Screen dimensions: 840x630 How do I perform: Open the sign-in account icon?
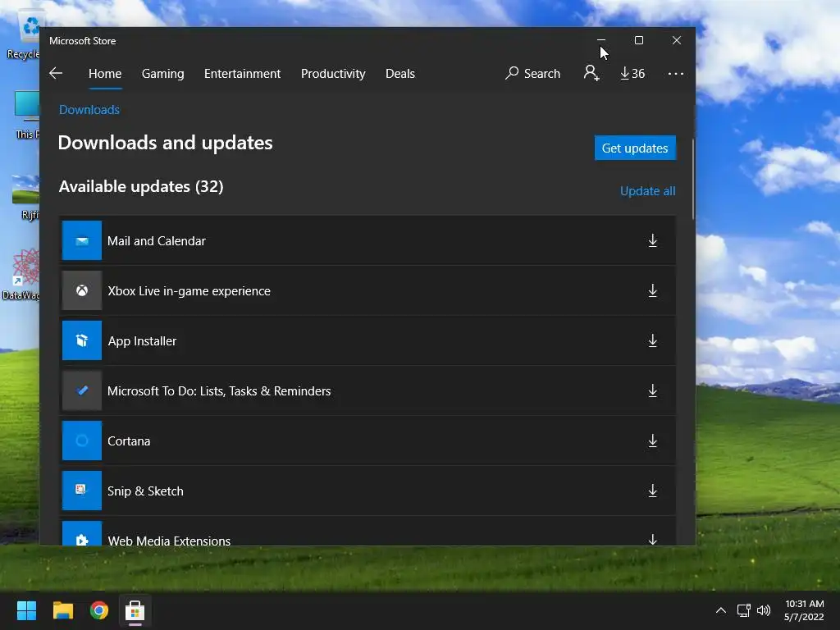coord(591,73)
